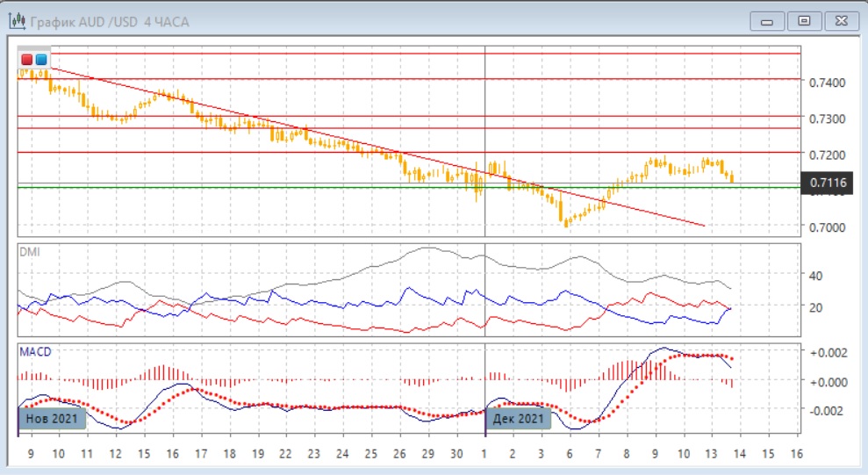
Task: Minimize the AUD/USD chart window
Action: point(766,21)
